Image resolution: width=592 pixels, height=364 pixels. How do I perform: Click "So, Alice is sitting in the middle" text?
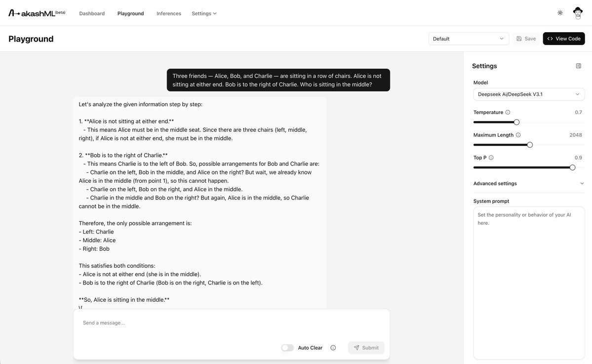coord(124,300)
